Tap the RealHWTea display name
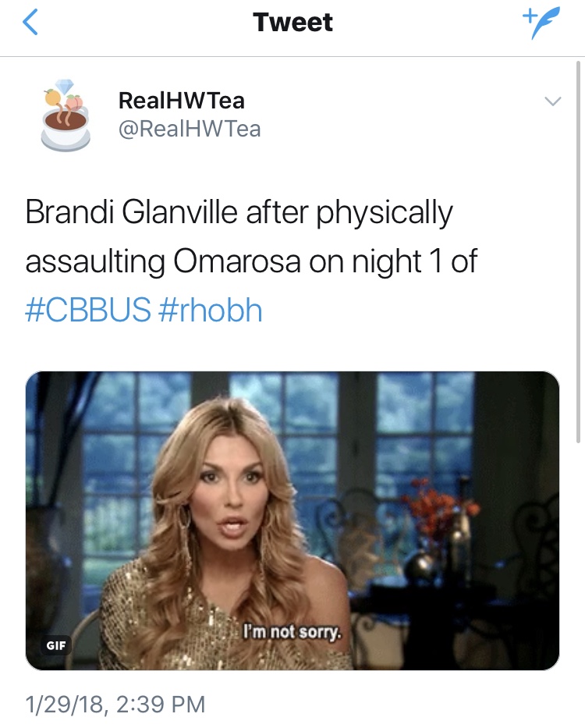Viewport: 585px width, 728px height. pyautogui.click(x=182, y=101)
